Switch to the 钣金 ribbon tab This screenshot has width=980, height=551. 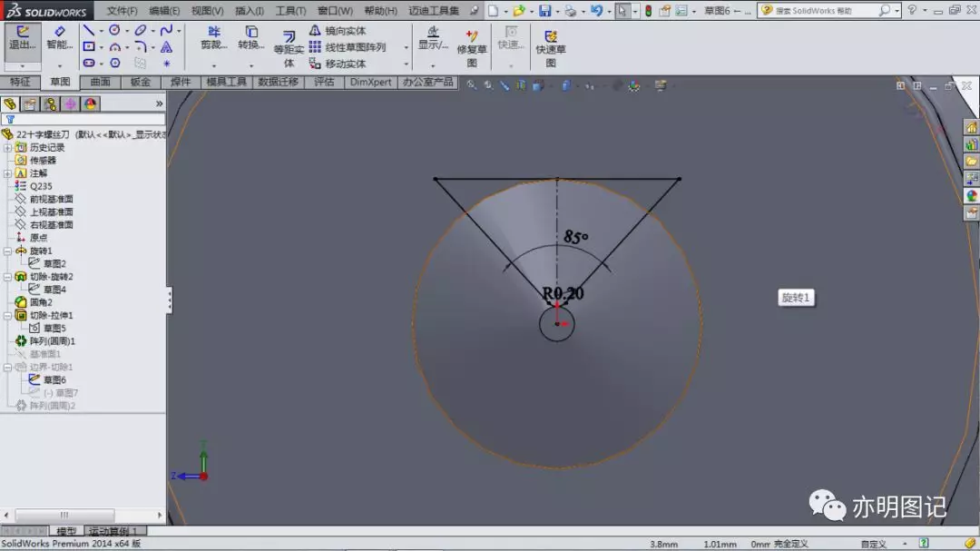click(x=140, y=82)
